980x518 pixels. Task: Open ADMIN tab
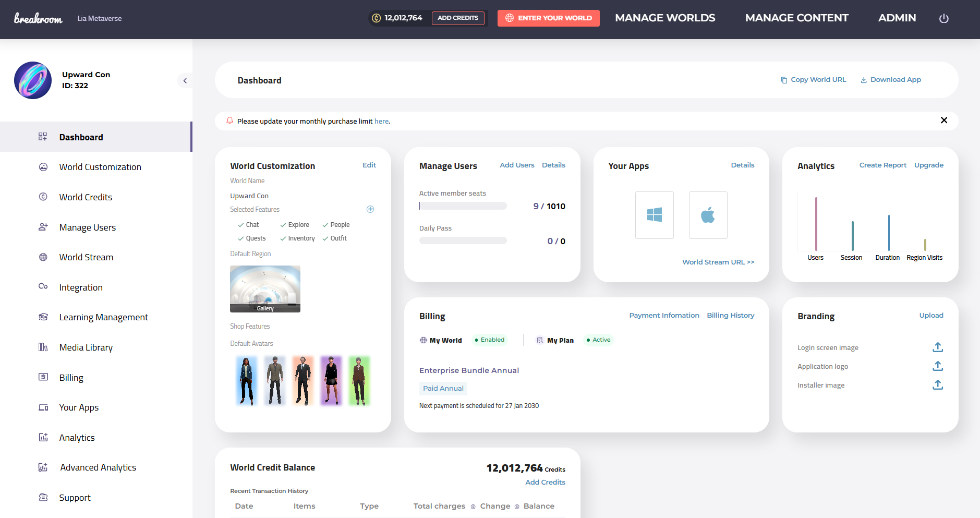pos(897,18)
